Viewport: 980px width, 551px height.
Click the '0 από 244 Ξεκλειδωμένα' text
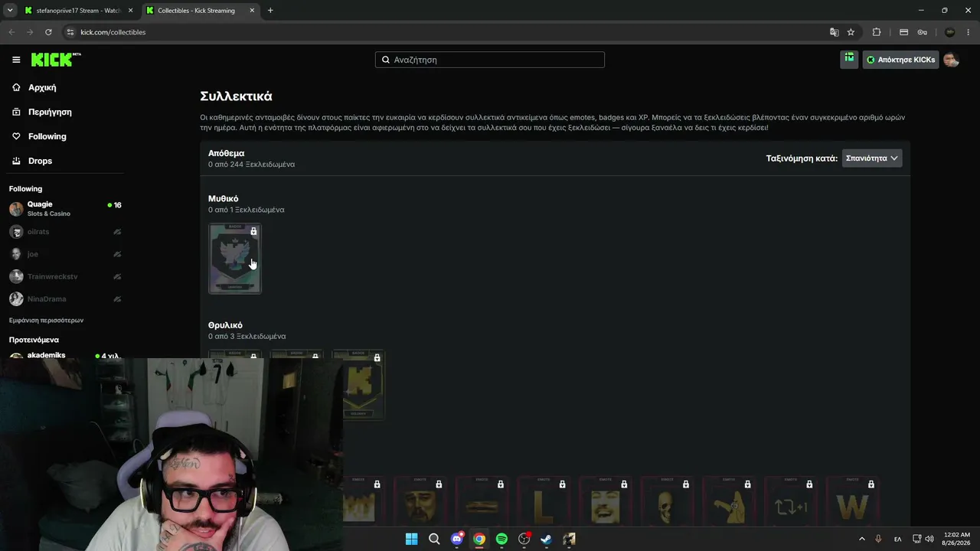click(x=251, y=165)
